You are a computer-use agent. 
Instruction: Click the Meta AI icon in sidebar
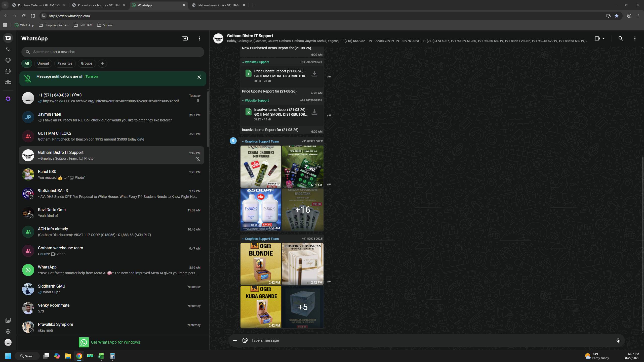coord(8,99)
